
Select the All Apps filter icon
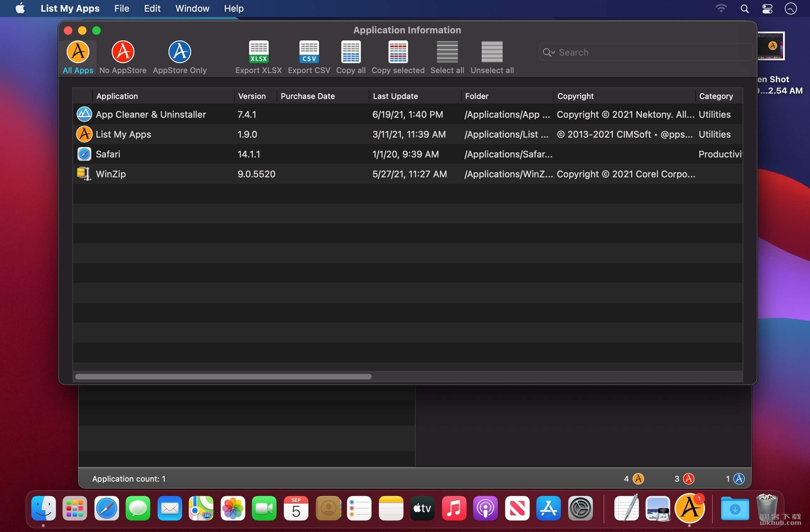pos(78,52)
